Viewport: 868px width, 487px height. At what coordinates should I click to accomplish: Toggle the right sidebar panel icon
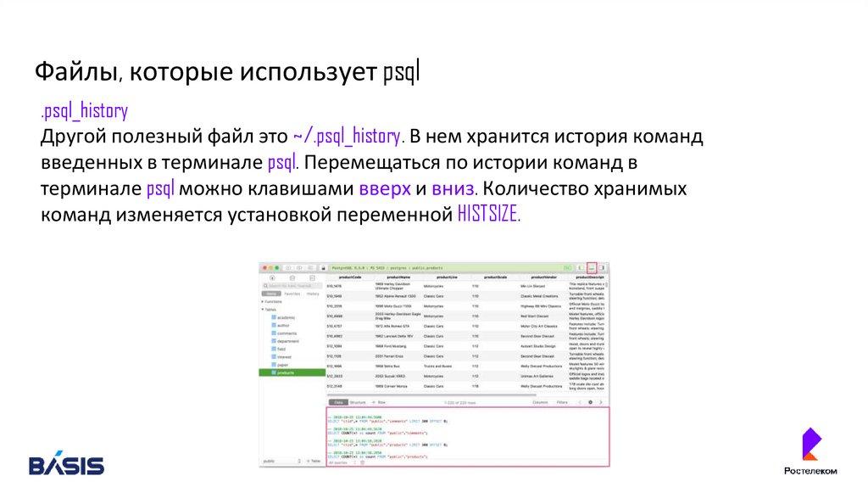point(601,267)
